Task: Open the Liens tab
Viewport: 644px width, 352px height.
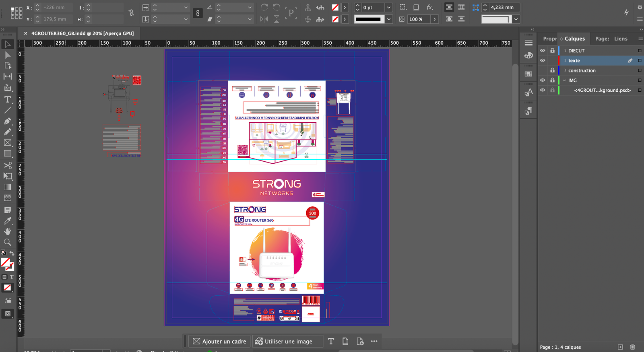Action: (x=621, y=39)
